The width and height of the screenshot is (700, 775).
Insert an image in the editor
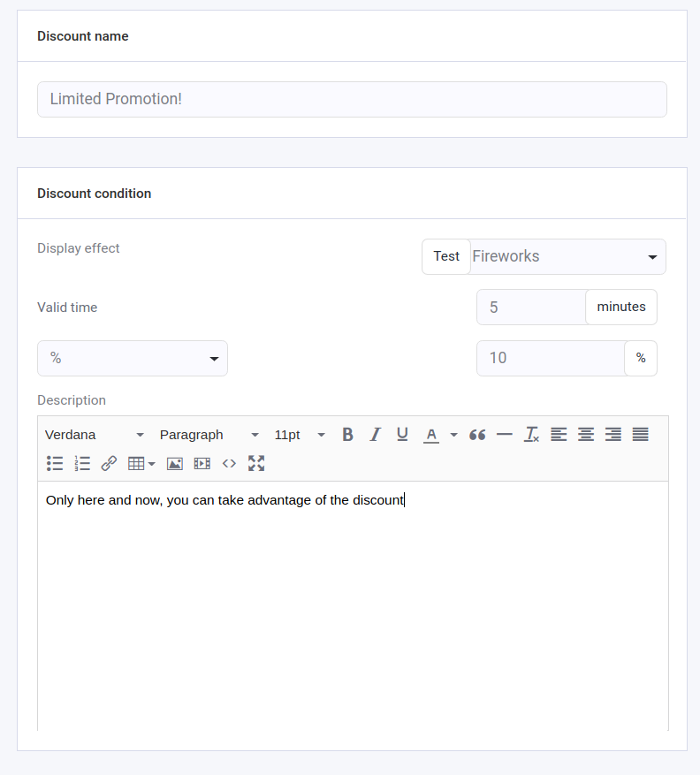pyautogui.click(x=174, y=463)
